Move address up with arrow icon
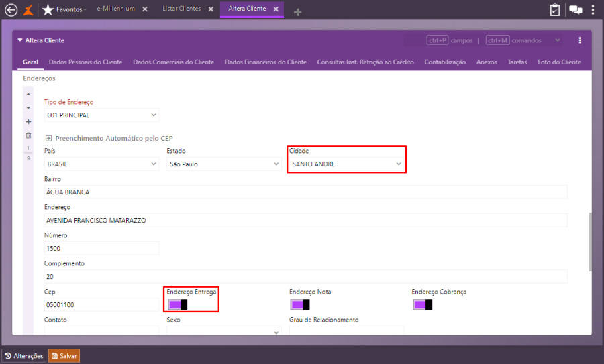Screen dimensions: 604x364 pos(28,95)
